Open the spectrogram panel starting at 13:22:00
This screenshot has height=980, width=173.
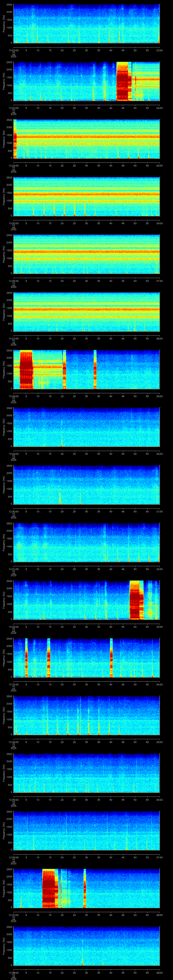pyautogui.click(x=86, y=24)
